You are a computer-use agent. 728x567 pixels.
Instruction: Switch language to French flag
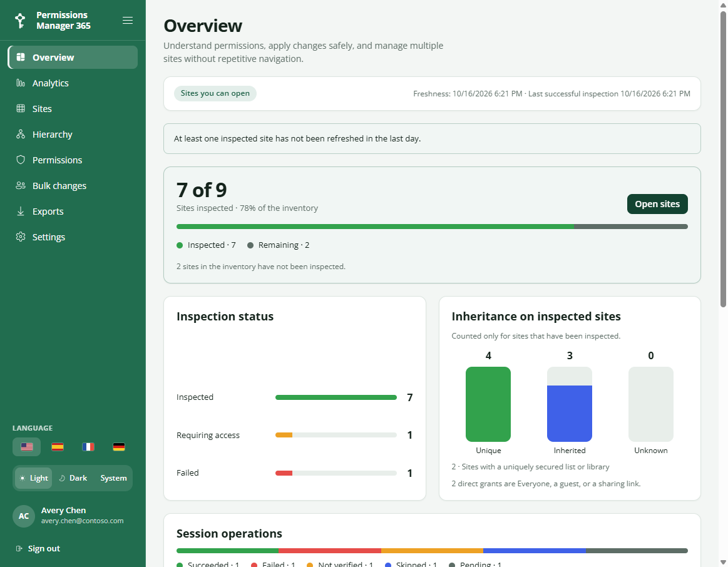[x=88, y=447]
